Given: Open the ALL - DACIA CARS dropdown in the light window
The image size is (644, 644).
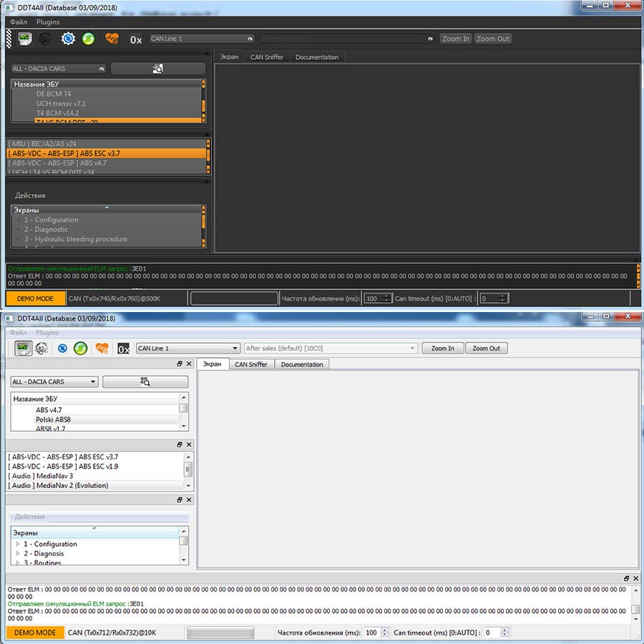Looking at the screenshot, I should pos(54,381).
